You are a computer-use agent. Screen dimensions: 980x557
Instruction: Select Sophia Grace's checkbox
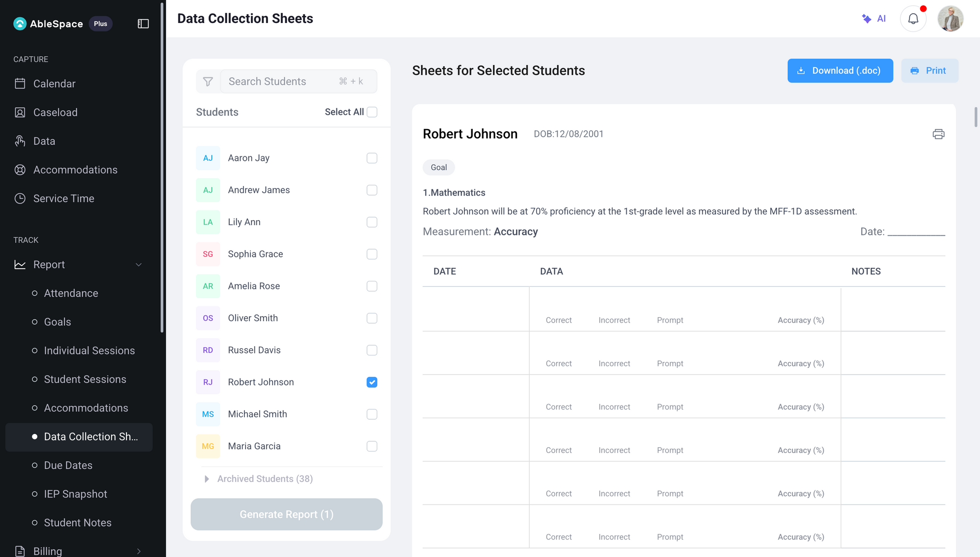(372, 254)
